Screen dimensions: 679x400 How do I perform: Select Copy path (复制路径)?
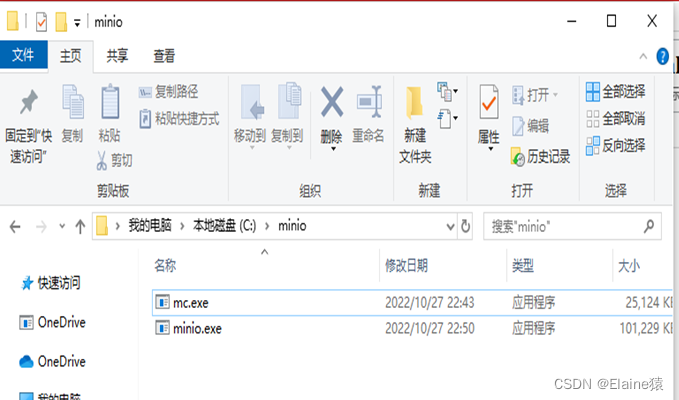point(168,92)
